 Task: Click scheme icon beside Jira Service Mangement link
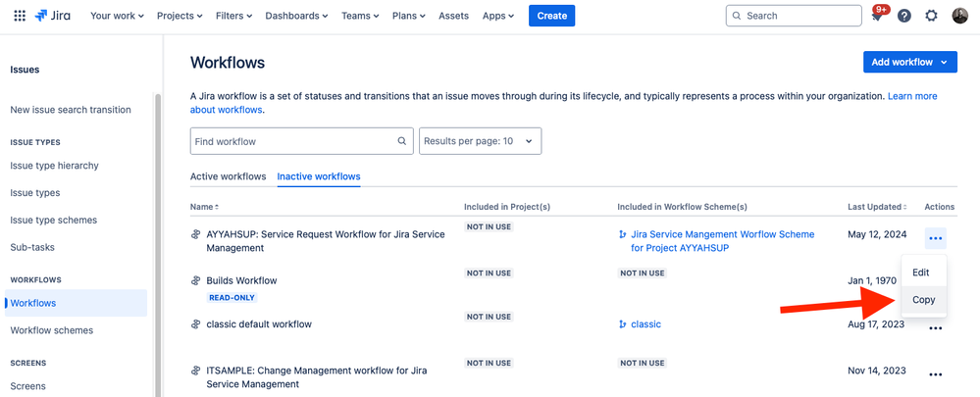tap(622, 234)
